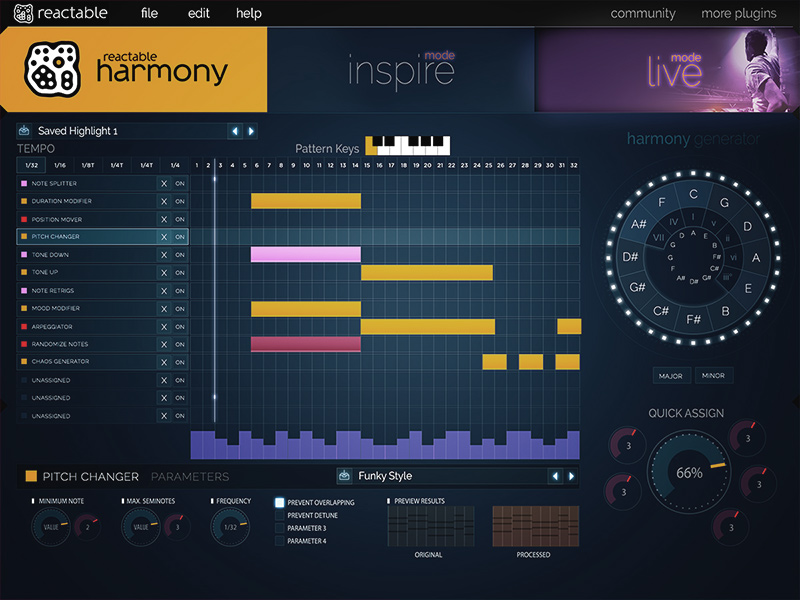Click the preset save icon beside Saved Highlight 1
The width and height of the screenshot is (800, 600).
tap(26, 131)
